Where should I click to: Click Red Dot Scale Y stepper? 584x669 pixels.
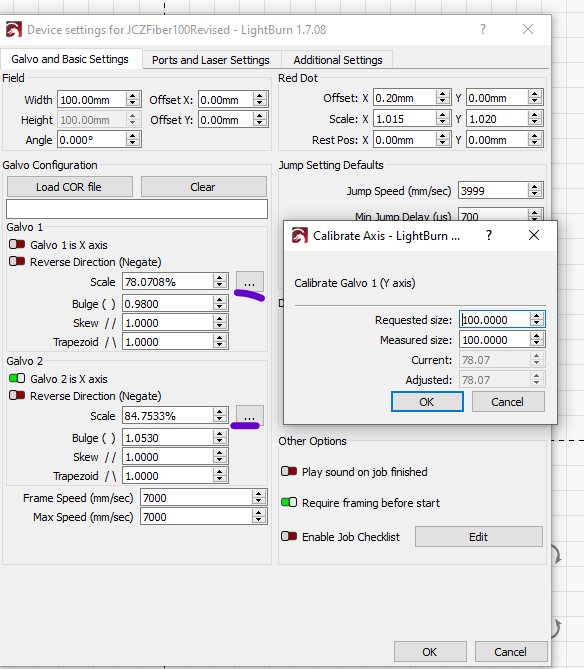point(535,119)
